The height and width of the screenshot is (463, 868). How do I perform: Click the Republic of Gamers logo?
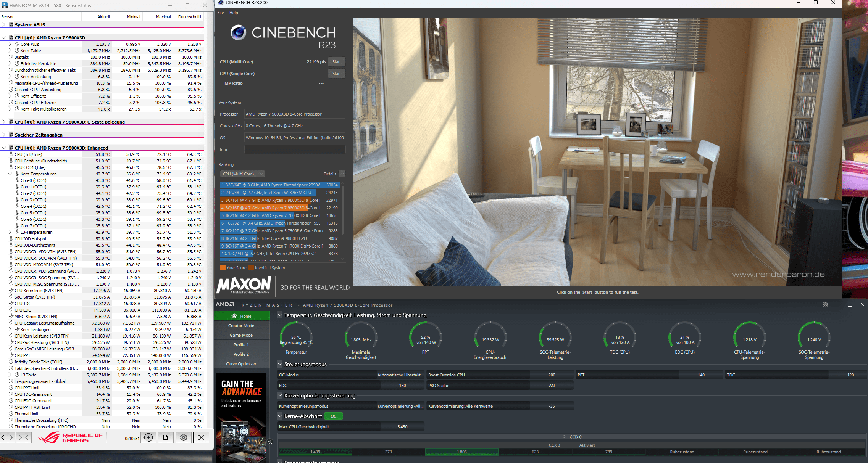pos(71,437)
